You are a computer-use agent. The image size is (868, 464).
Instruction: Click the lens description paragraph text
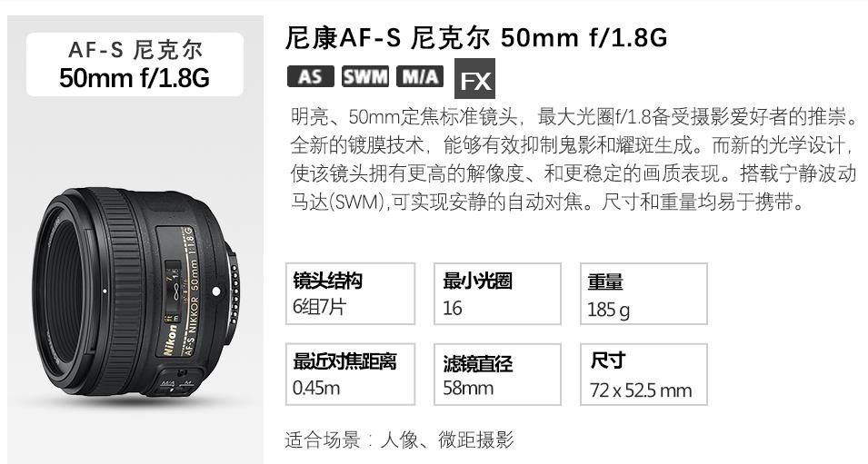click(x=574, y=160)
